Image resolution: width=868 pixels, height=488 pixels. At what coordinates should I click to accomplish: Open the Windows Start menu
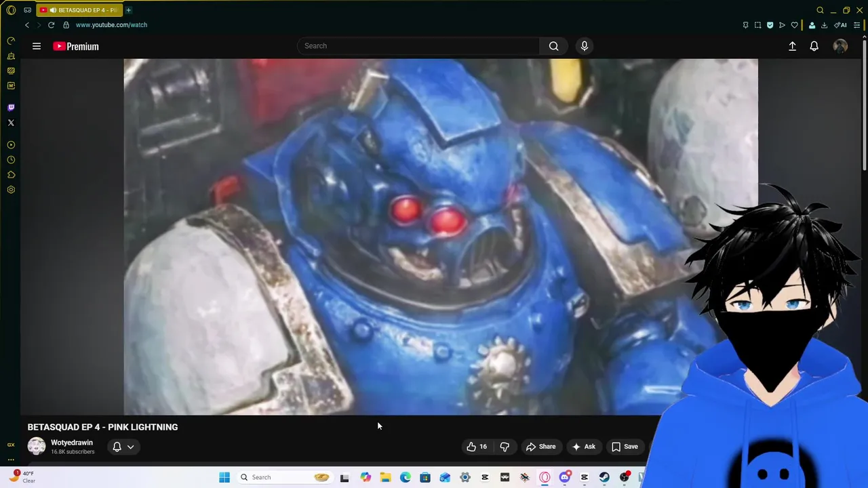pyautogui.click(x=224, y=477)
